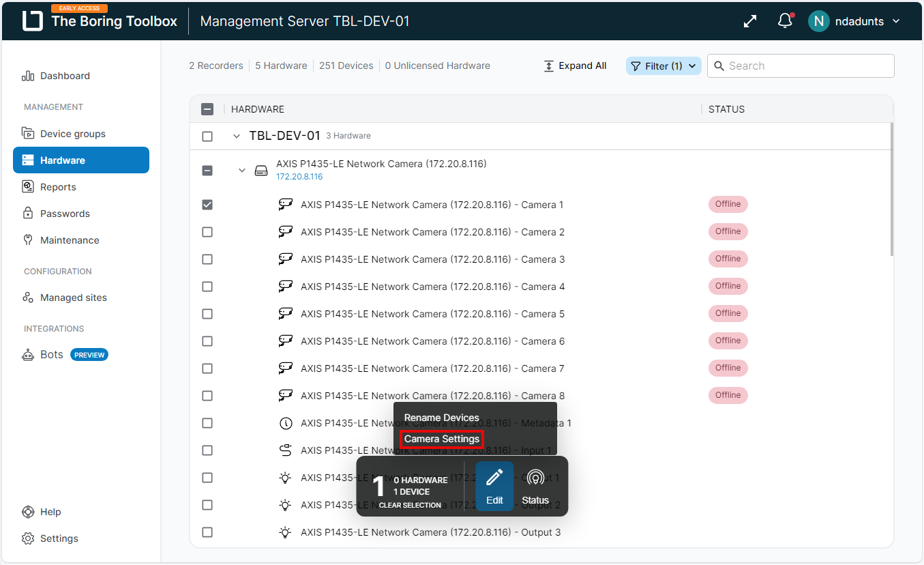Check the Camera 2 checkbox
Viewport: 924px width, 565px height.
pos(207,232)
